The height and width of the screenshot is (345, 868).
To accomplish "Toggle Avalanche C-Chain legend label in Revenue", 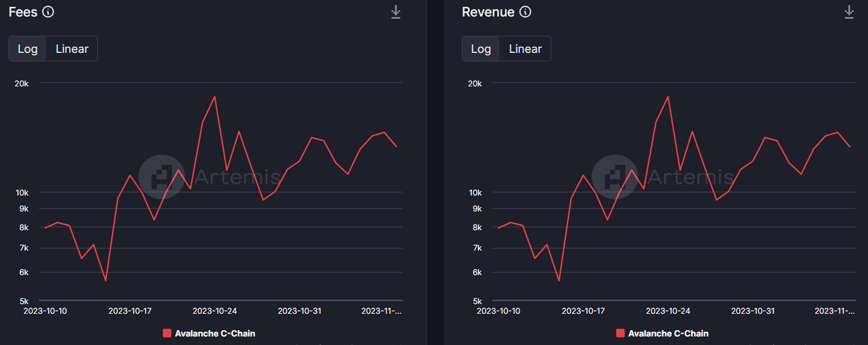I will [668, 334].
